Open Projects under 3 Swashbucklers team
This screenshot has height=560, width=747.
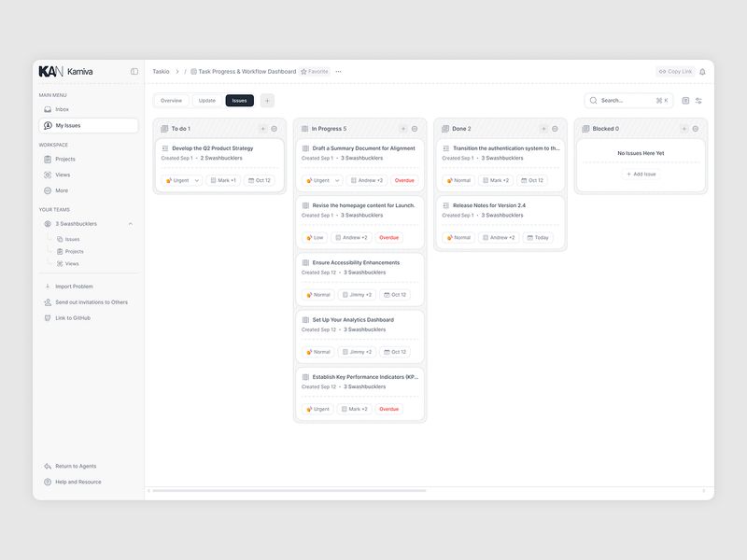70,251
